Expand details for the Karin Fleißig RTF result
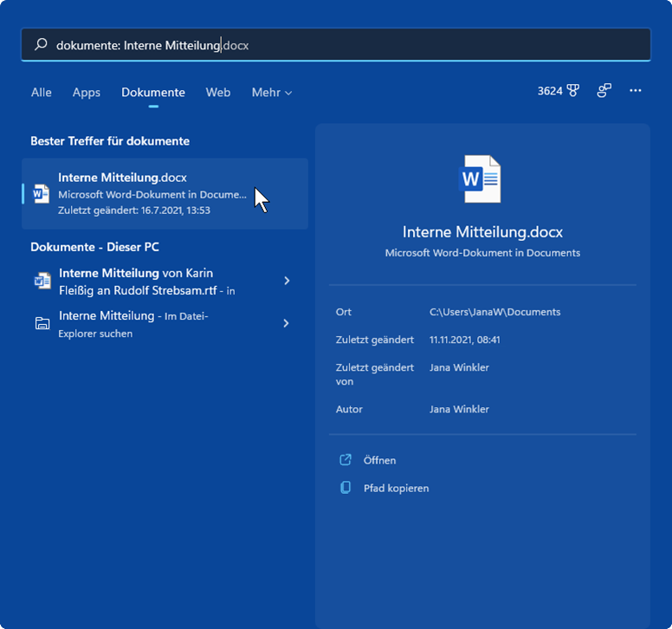Viewport: 672px width, 629px height. [287, 281]
